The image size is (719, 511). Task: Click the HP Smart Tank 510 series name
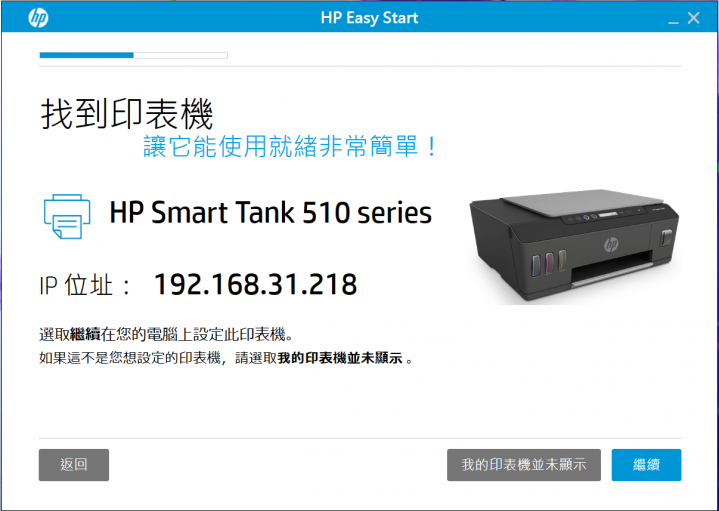(271, 212)
